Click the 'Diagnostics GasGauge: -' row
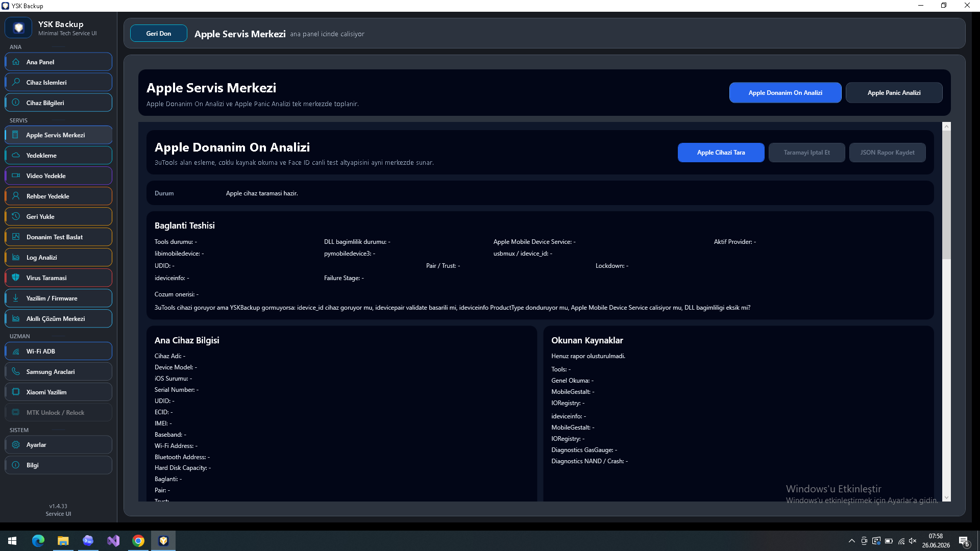Screen dimensions: 980x551 pos(584,450)
